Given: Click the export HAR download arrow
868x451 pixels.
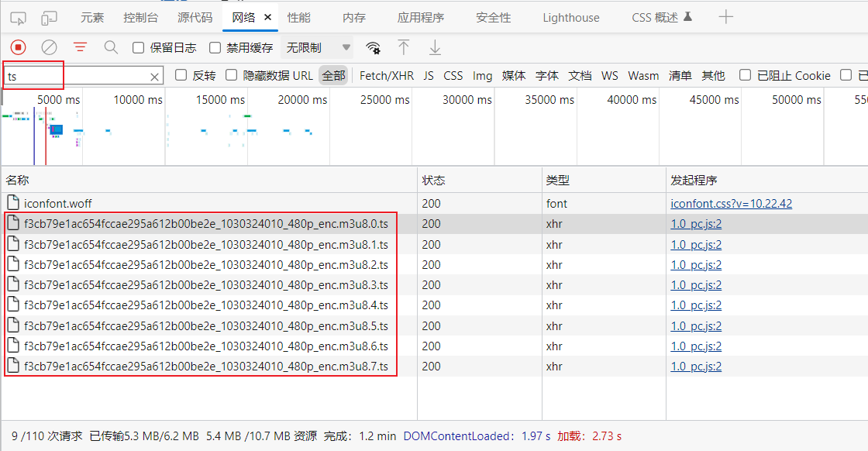Looking at the screenshot, I should [435, 48].
